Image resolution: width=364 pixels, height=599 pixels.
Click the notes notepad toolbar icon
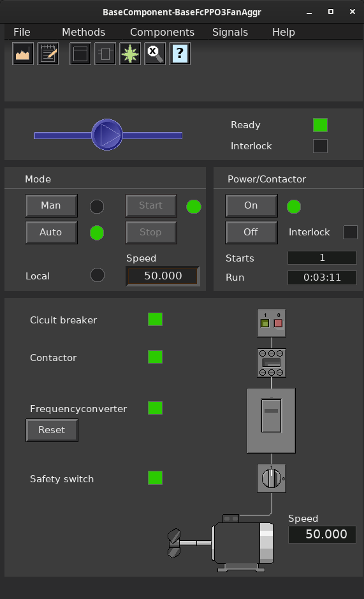(x=48, y=54)
